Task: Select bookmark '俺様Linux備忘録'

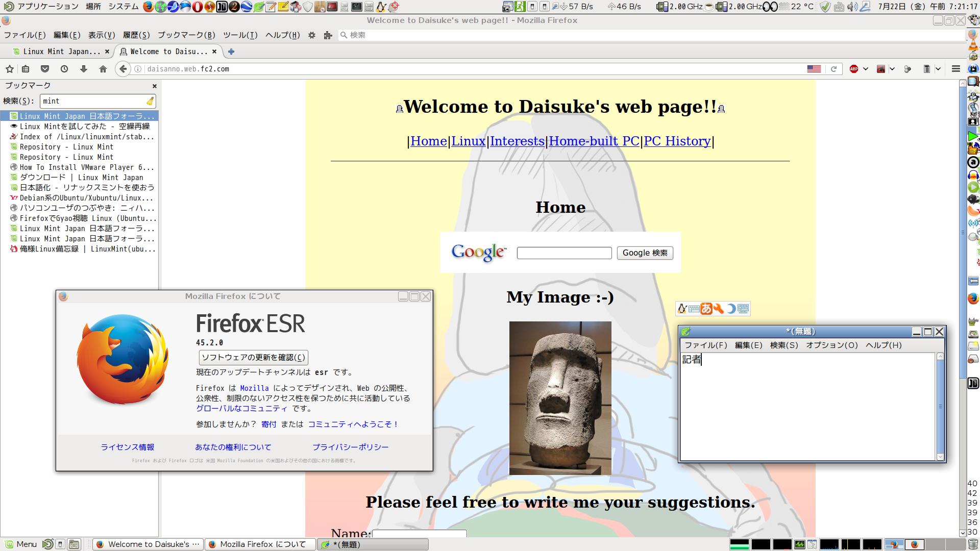Action: click(x=80, y=249)
